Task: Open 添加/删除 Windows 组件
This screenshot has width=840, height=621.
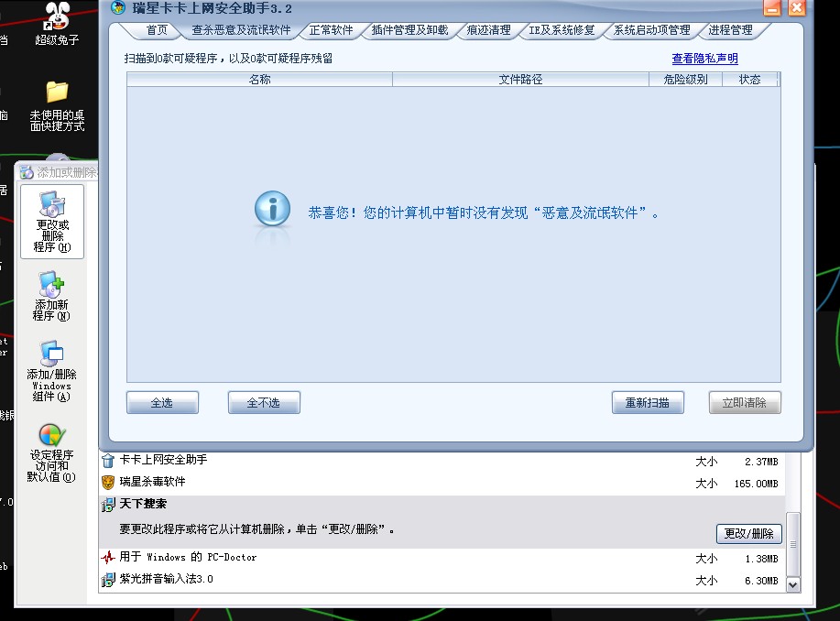Action: click(51, 371)
